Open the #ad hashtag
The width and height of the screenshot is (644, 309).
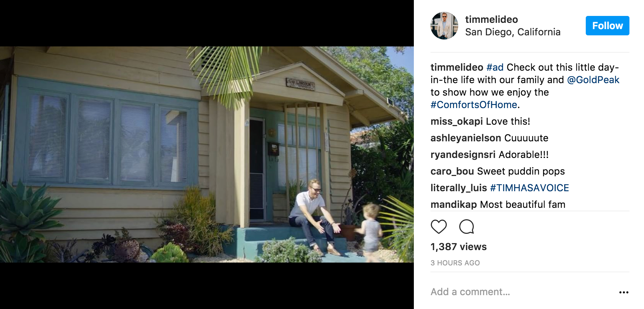495,67
